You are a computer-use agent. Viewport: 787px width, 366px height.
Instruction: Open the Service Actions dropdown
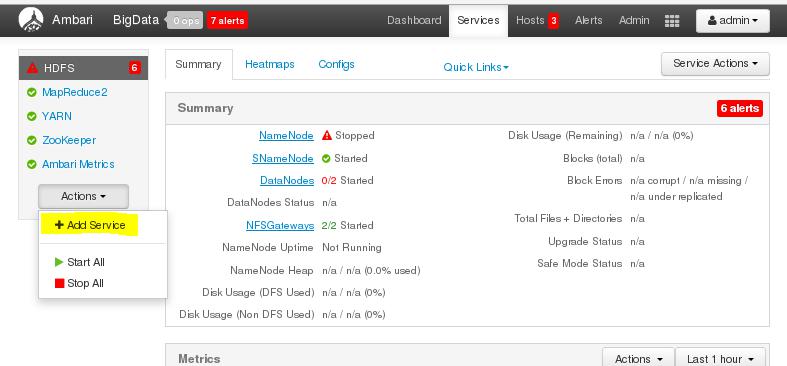[x=715, y=64]
